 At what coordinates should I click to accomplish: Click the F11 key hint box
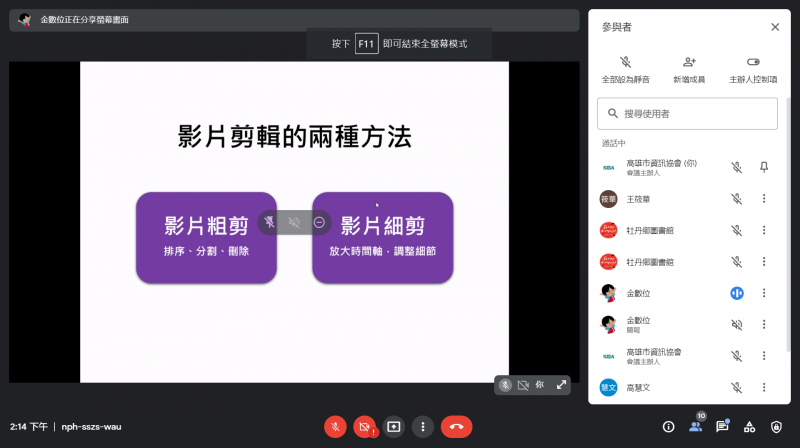[x=366, y=44]
